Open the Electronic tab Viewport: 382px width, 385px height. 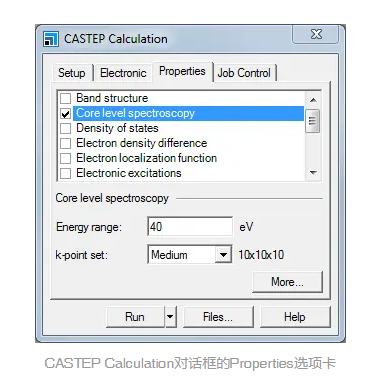point(123,73)
